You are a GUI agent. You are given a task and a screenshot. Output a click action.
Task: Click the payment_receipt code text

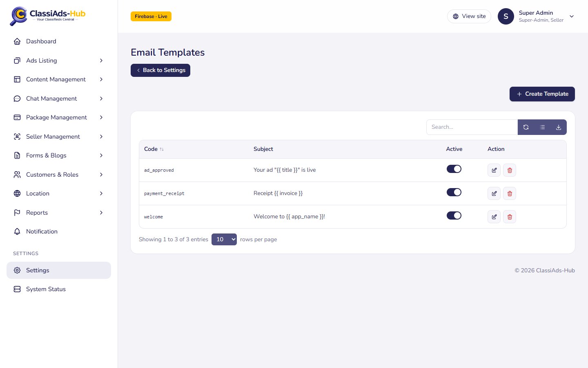[x=164, y=193]
